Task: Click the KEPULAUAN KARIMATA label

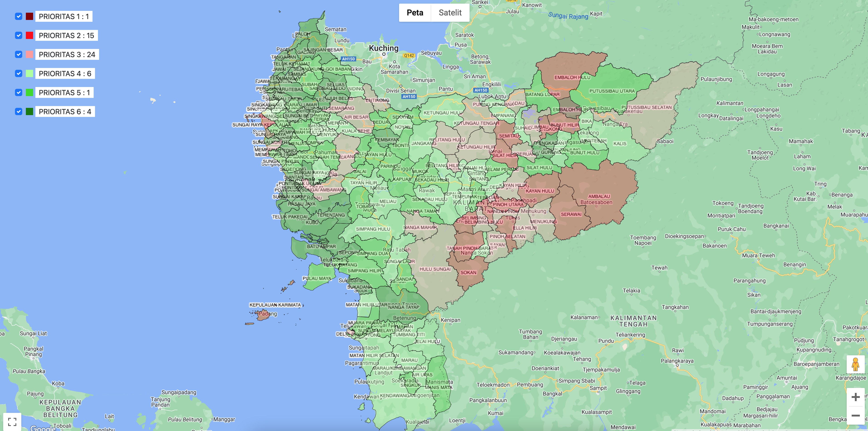Action: [x=275, y=305]
